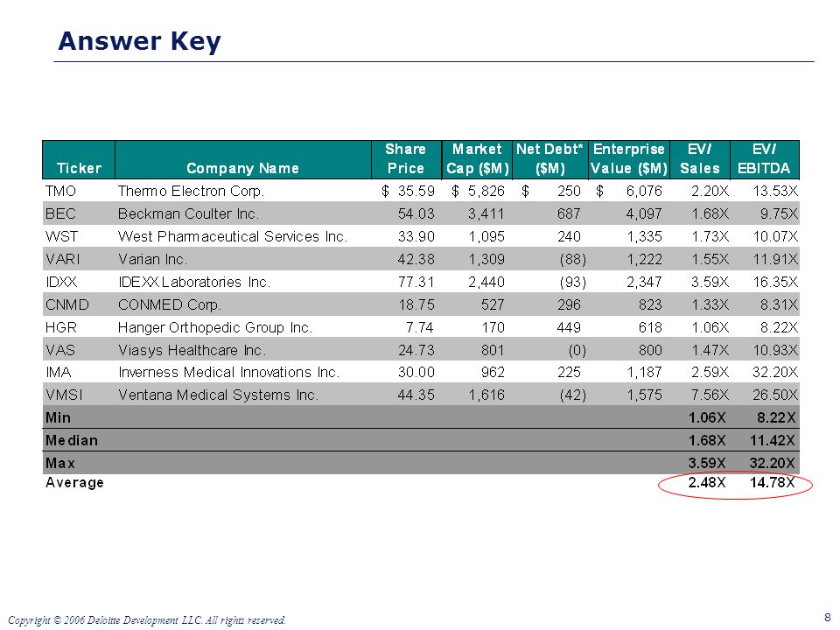This screenshot has width=840, height=630.
Task: Click the 5,826 market cap value
Action: click(486, 192)
